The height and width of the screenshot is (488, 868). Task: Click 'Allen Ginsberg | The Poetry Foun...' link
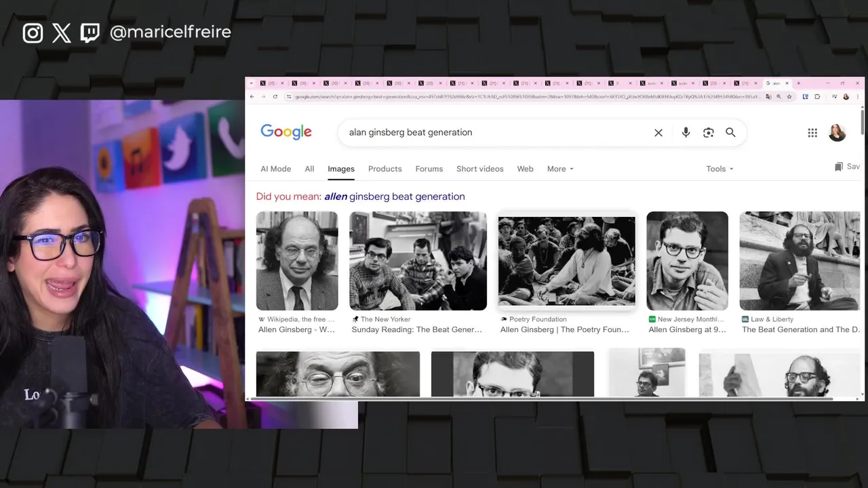565,330
